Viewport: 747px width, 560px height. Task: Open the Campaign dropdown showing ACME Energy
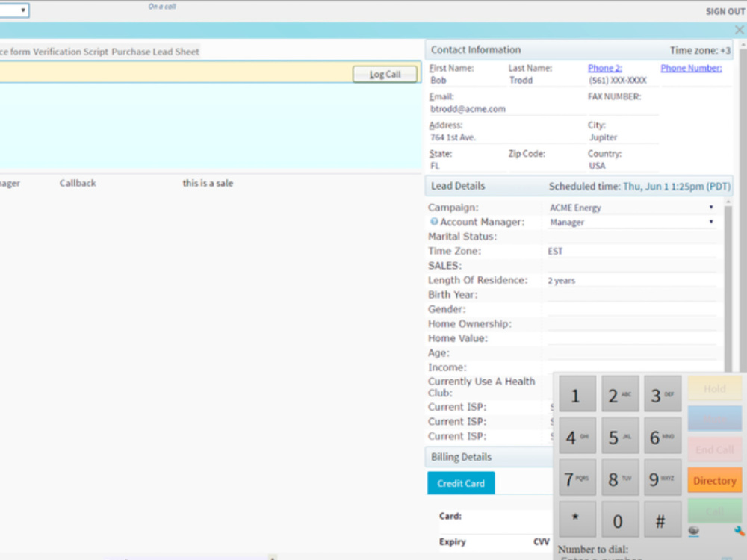tap(632, 208)
